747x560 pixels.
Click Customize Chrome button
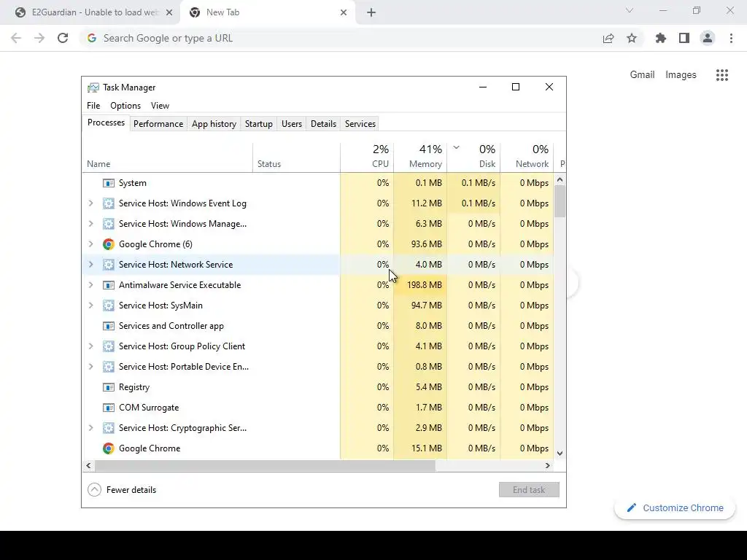click(675, 507)
